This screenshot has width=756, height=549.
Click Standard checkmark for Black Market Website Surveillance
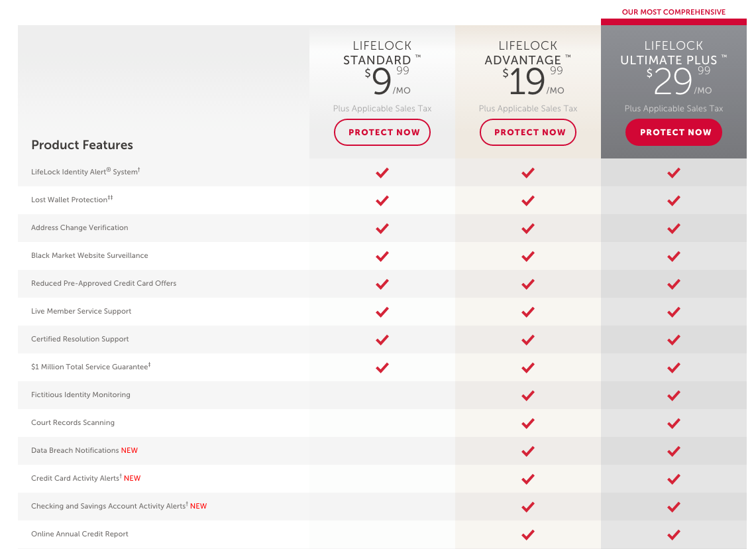coord(382,256)
